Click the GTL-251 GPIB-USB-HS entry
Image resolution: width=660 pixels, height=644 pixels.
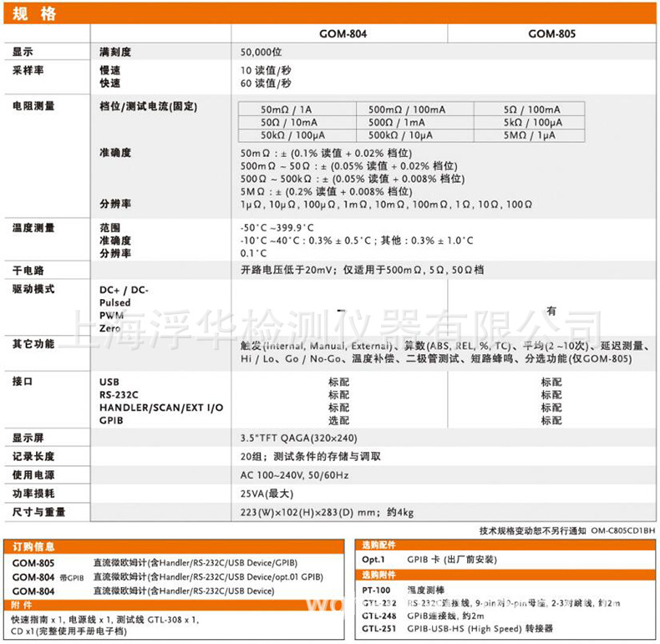[x=458, y=628]
